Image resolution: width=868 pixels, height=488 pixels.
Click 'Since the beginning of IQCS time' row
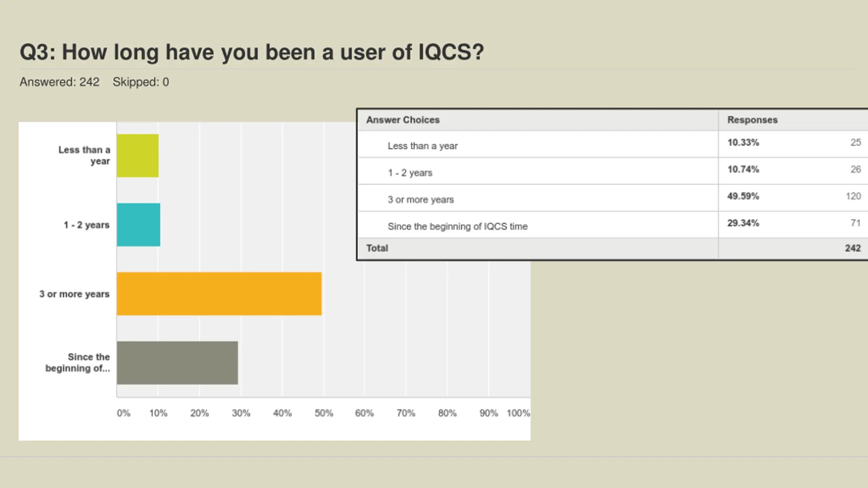[457, 226]
